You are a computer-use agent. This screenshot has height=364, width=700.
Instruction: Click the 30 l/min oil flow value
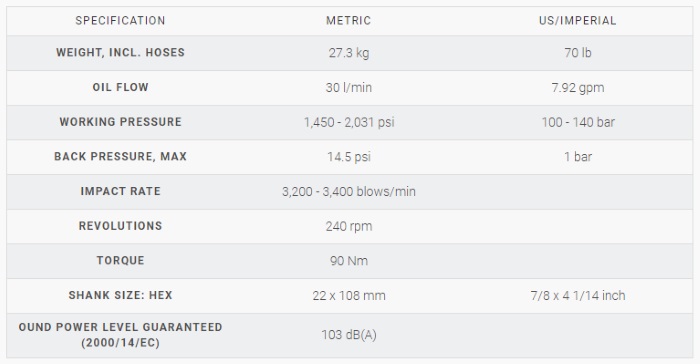[349, 88]
